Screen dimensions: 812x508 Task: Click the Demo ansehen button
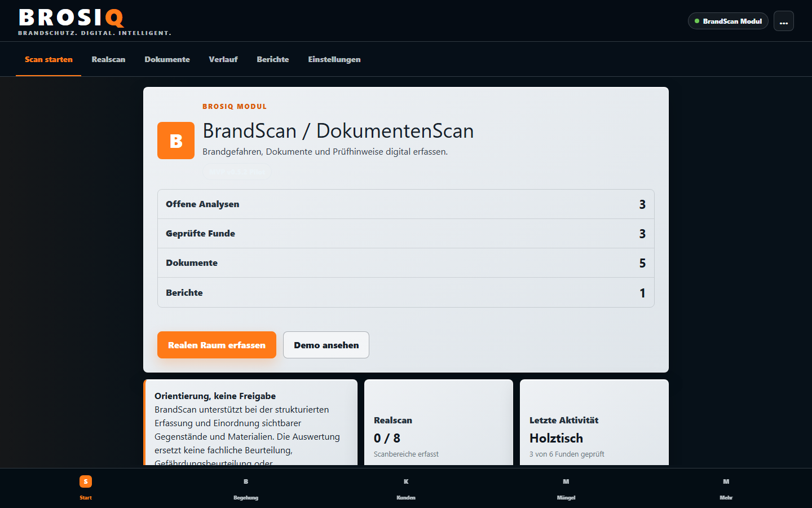point(326,345)
